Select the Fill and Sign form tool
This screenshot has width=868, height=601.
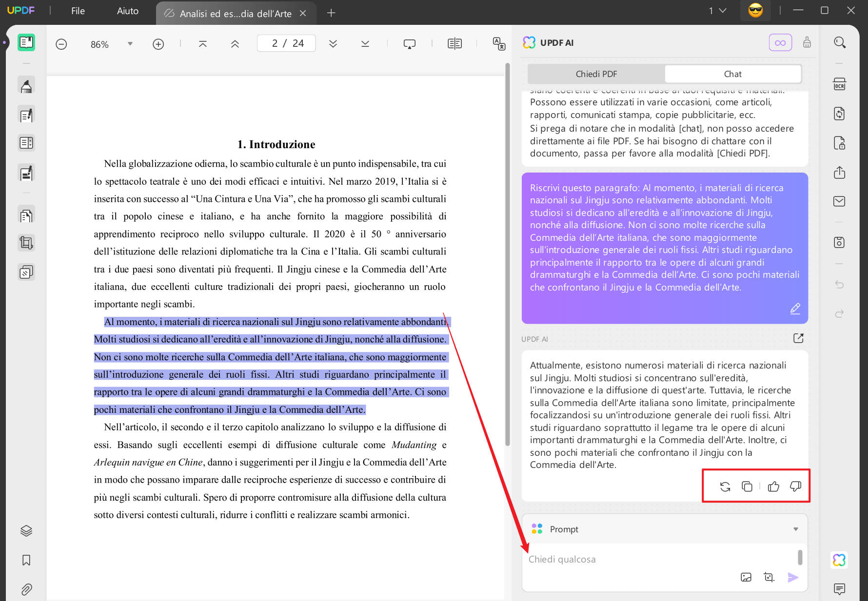click(x=26, y=173)
